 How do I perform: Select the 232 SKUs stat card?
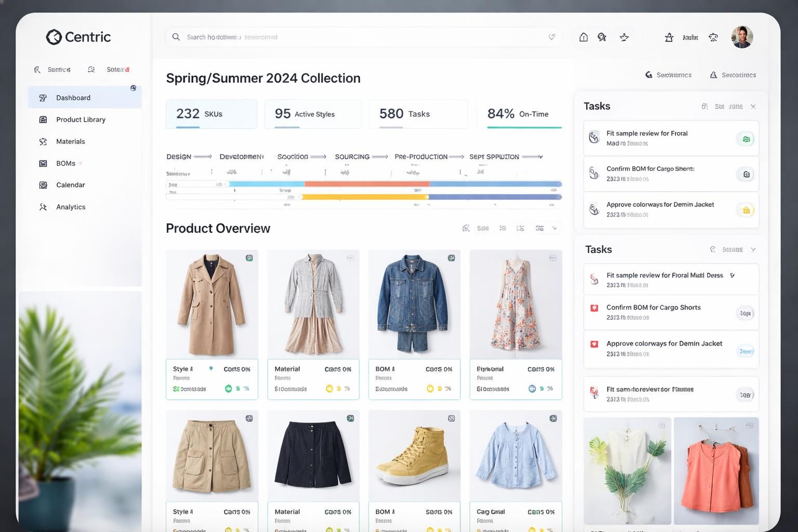211,114
